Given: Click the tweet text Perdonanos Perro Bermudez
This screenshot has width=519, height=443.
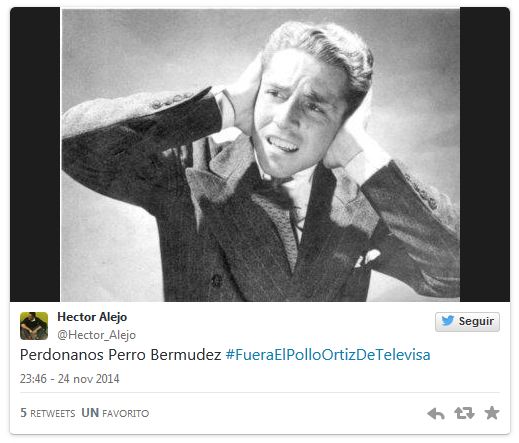Looking at the screenshot, I should 121,355.
